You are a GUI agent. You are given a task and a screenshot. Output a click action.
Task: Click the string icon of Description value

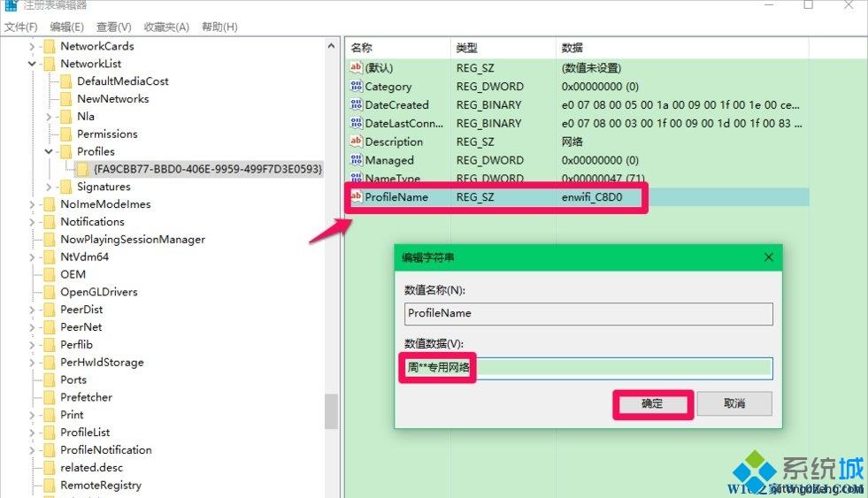click(356, 142)
